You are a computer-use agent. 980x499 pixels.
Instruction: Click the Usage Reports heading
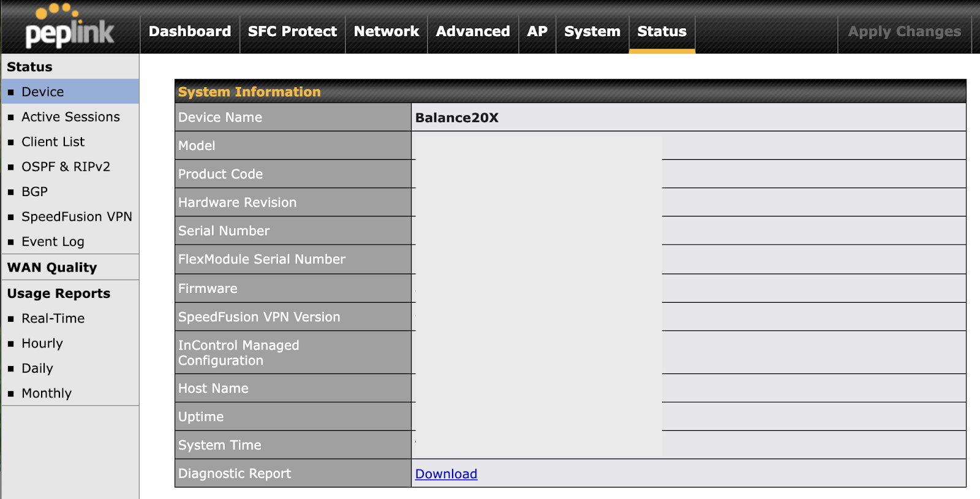click(59, 293)
